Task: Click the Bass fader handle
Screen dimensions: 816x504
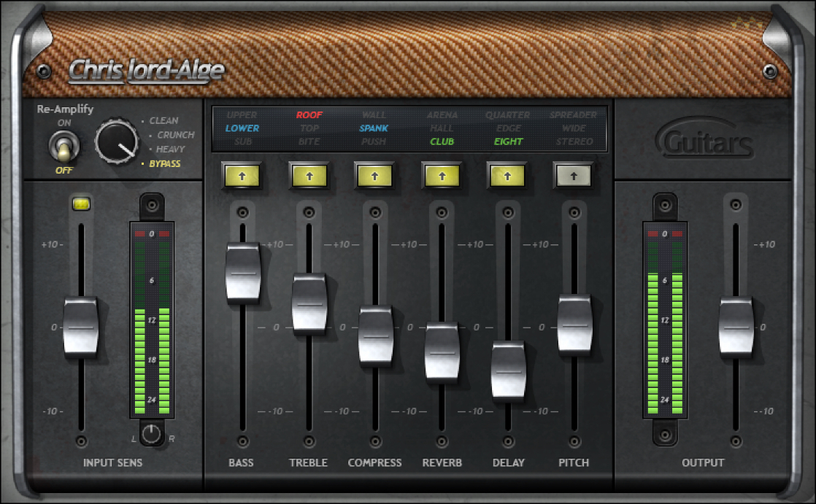Action: click(x=243, y=273)
